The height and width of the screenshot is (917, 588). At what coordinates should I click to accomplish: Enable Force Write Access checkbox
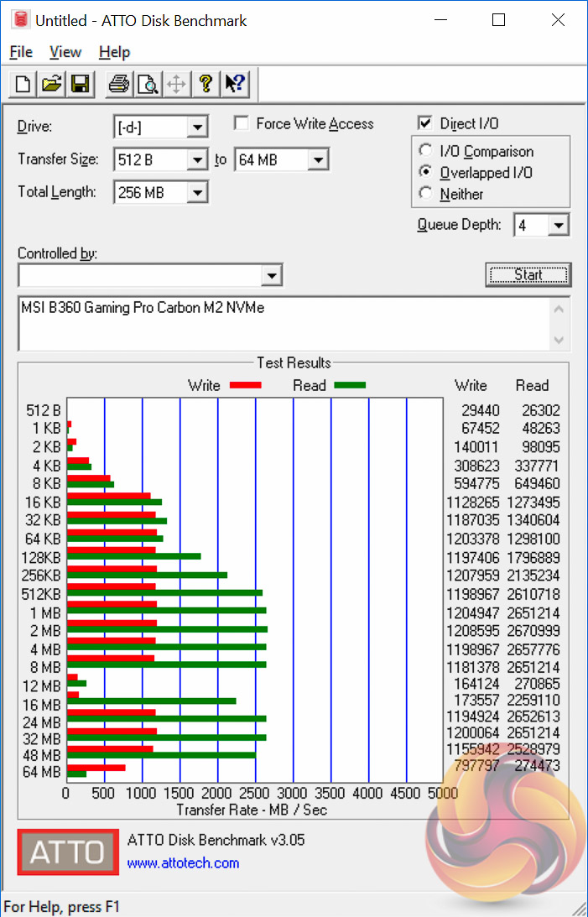click(241, 123)
